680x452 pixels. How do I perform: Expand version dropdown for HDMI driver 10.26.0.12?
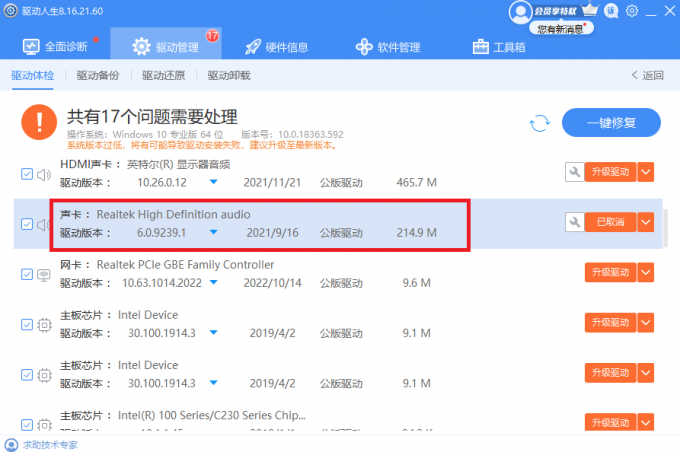click(x=213, y=182)
